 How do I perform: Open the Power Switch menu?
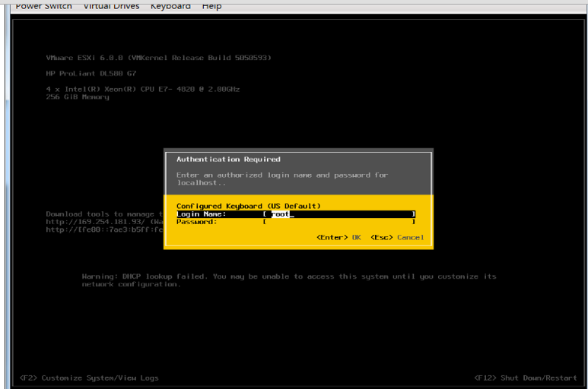(x=43, y=5)
